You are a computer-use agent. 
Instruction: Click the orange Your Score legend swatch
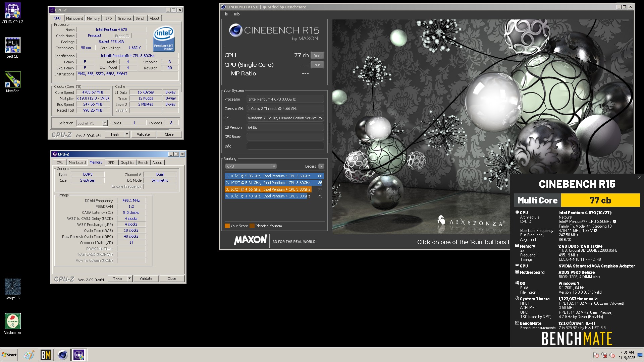coord(227,226)
